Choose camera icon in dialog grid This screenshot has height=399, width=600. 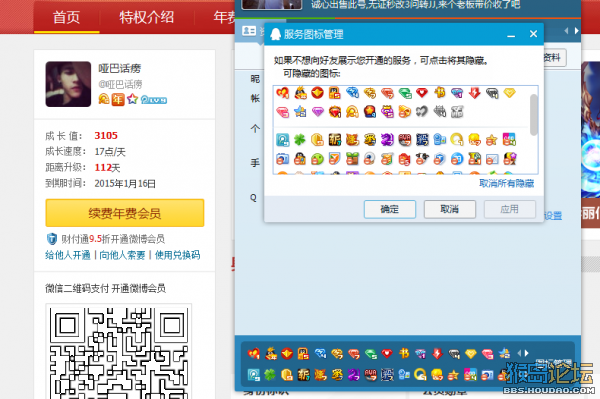[282, 159]
